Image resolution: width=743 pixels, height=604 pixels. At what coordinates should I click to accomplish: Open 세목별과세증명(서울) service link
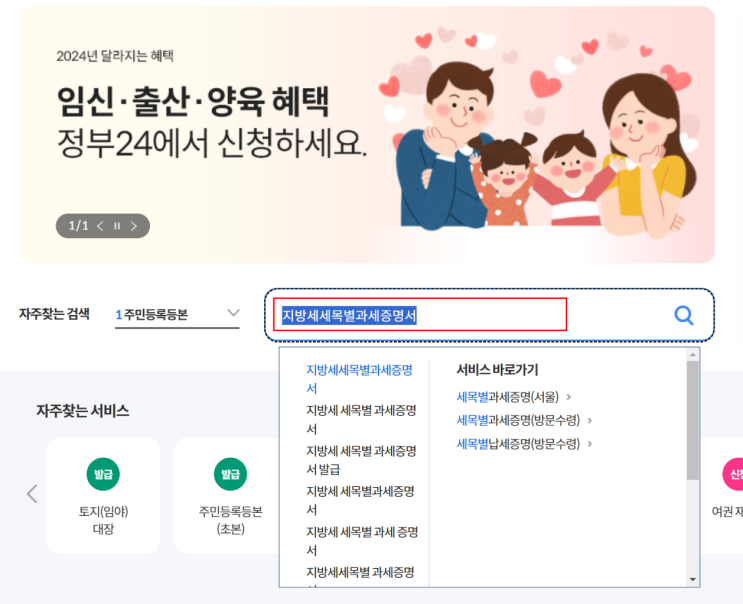(x=514, y=397)
